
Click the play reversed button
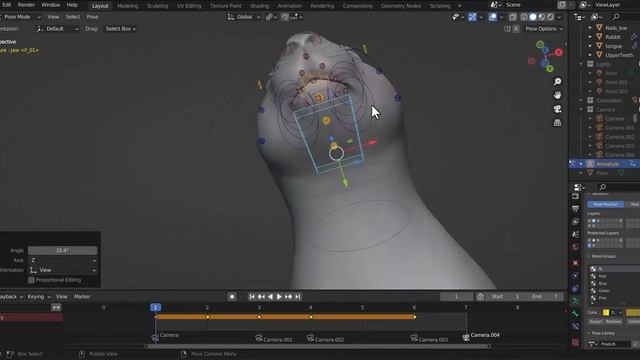270,297
